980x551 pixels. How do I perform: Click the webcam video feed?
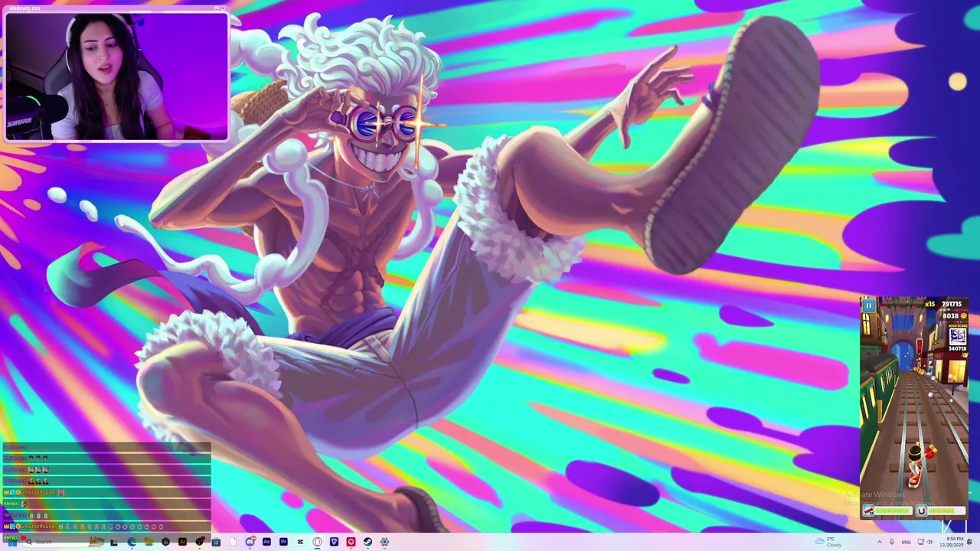[x=116, y=77]
